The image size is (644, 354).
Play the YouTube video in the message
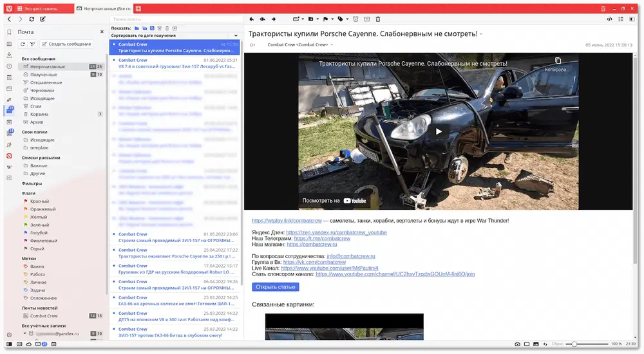pos(439,131)
